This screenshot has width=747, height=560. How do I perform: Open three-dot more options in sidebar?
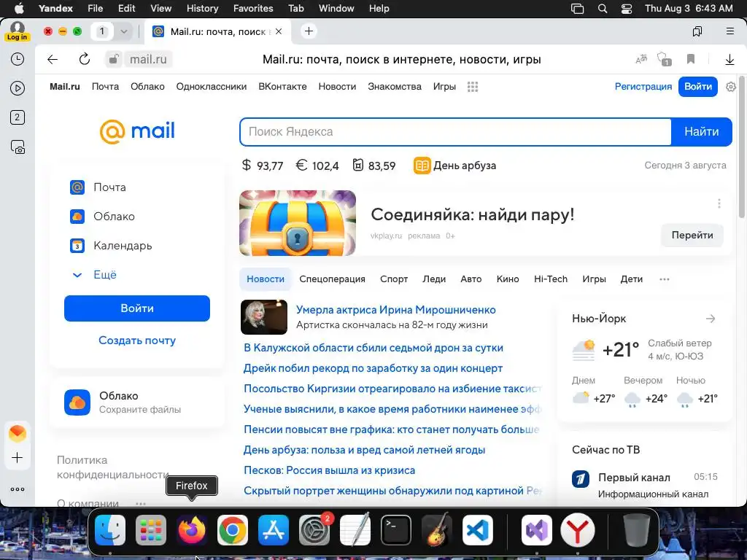tap(18, 489)
